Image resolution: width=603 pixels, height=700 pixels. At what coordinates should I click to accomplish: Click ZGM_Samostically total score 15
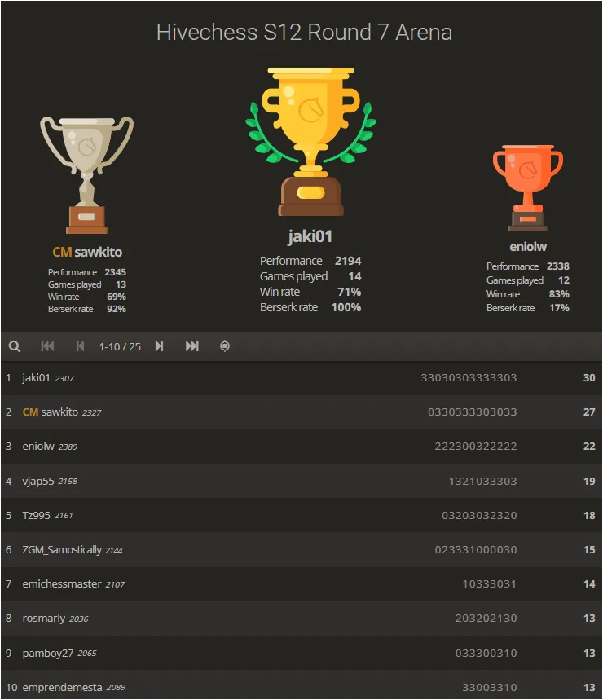click(589, 549)
